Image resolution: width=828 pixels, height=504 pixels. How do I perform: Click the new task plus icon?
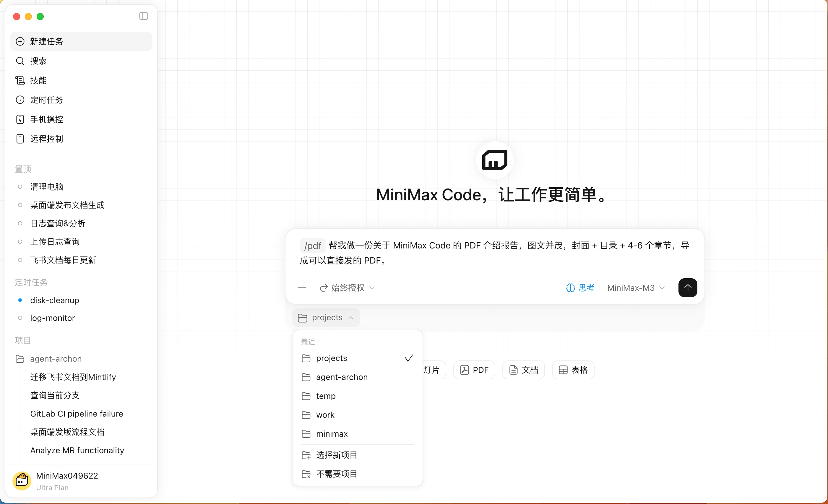click(x=20, y=41)
